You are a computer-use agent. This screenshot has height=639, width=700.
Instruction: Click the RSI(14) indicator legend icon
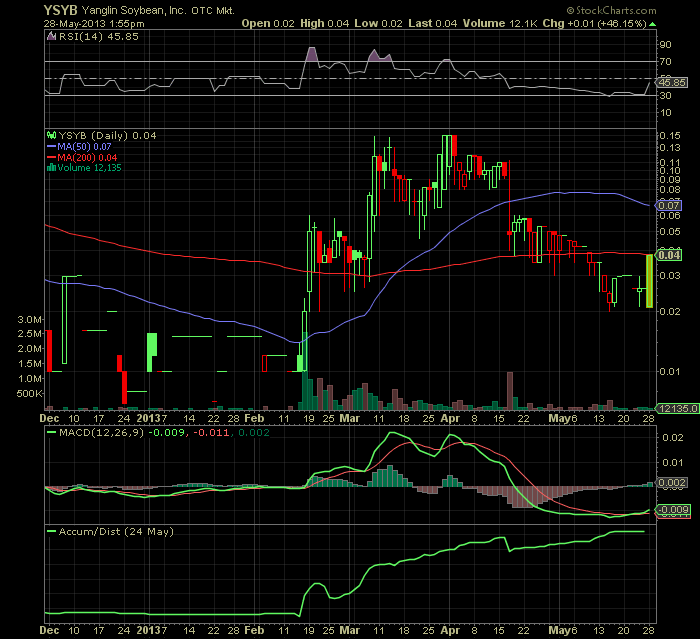[51, 37]
